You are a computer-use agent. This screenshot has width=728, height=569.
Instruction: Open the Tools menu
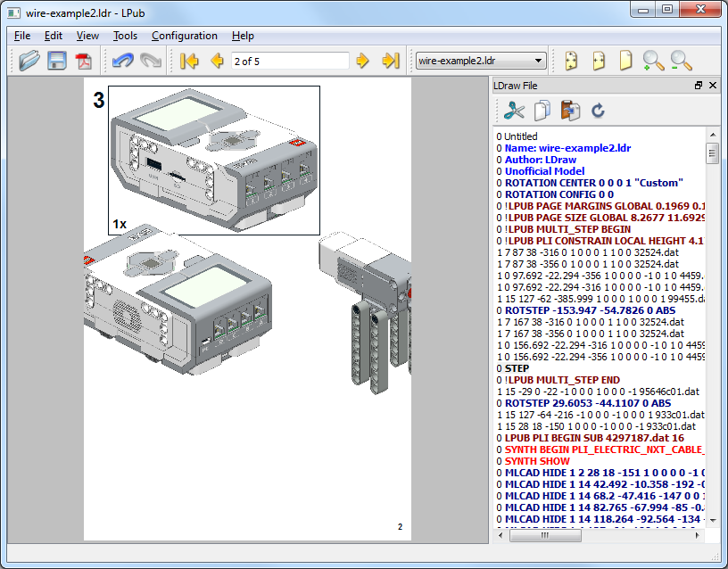pyautogui.click(x=125, y=36)
